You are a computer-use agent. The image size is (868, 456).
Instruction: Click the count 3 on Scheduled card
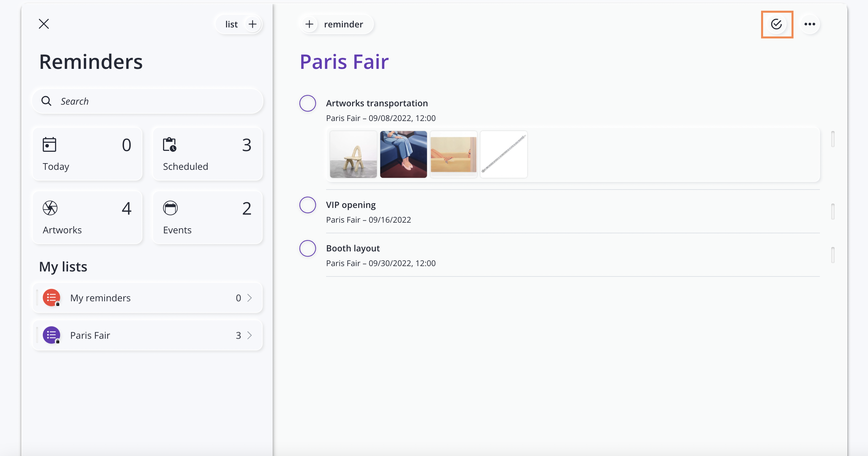[247, 145]
